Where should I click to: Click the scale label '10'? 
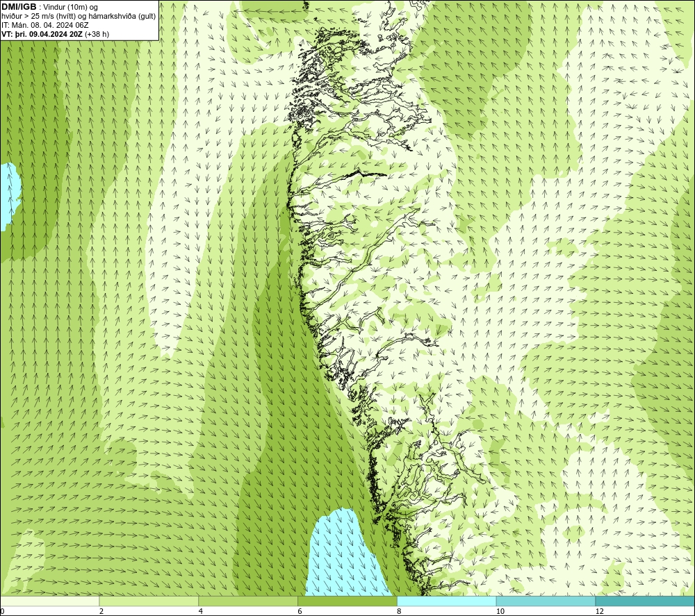point(500,612)
